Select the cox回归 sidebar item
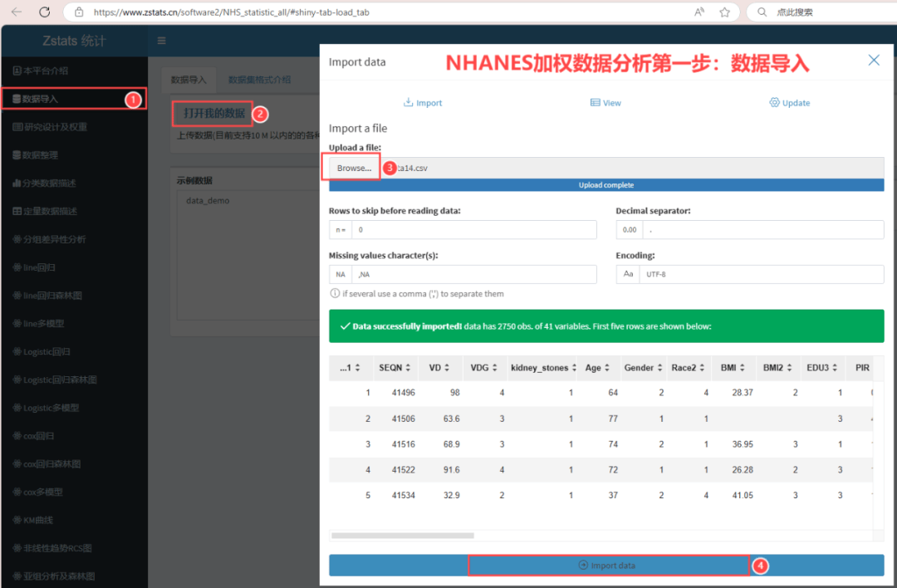Screen dimensions: 897x588 [x=36, y=435]
